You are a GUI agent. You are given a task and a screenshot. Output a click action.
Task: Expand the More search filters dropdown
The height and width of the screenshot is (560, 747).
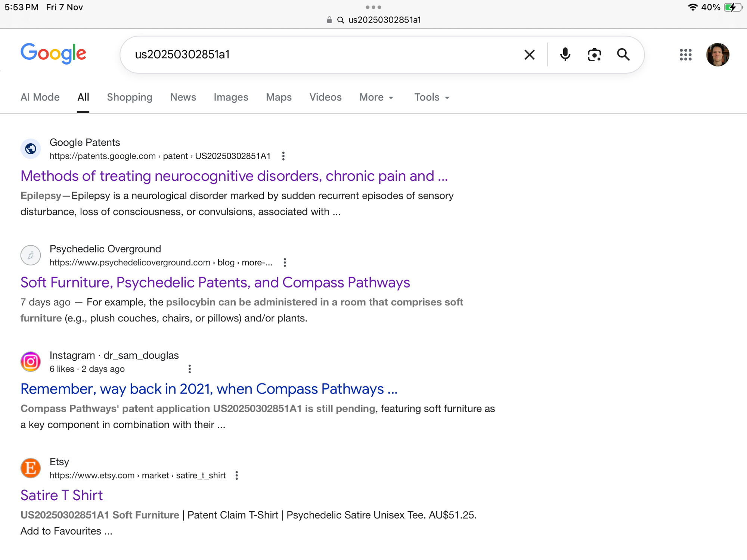click(376, 97)
